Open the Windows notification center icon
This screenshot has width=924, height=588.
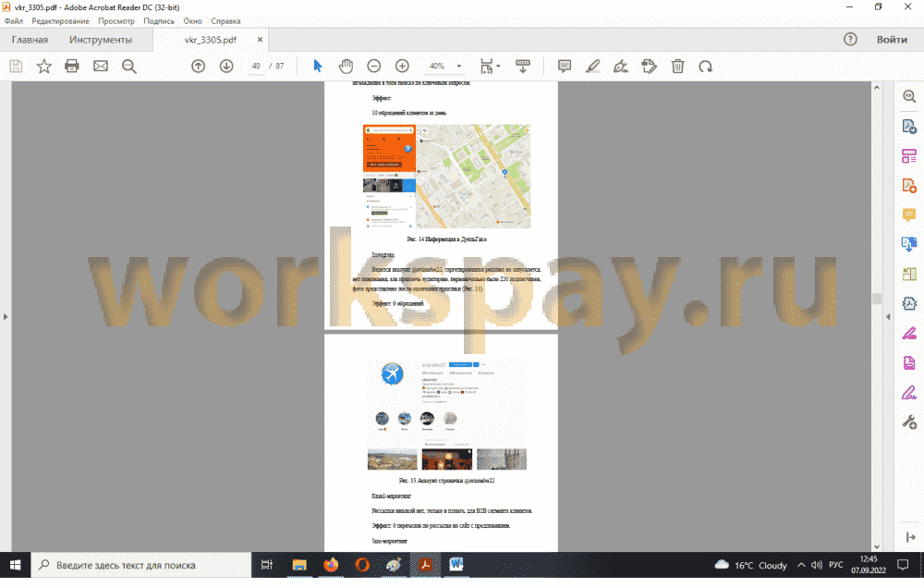tap(903, 565)
